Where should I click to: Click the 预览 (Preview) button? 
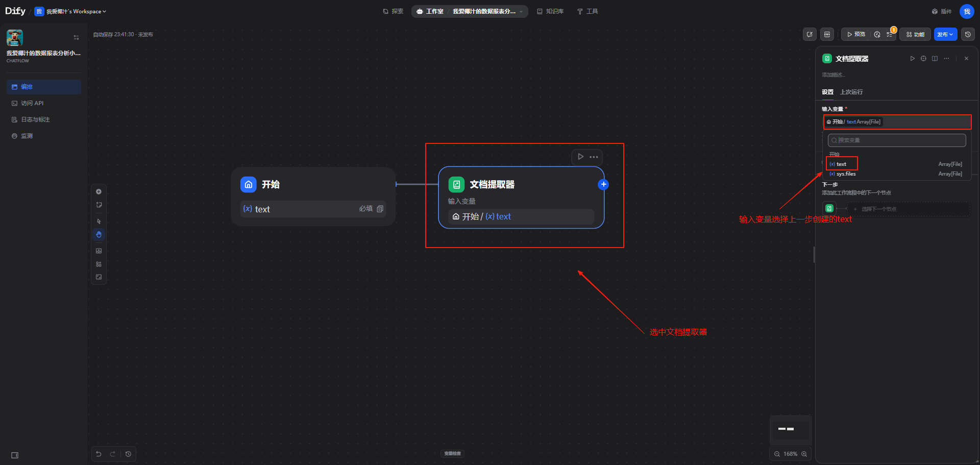click(x=856, y=34)
